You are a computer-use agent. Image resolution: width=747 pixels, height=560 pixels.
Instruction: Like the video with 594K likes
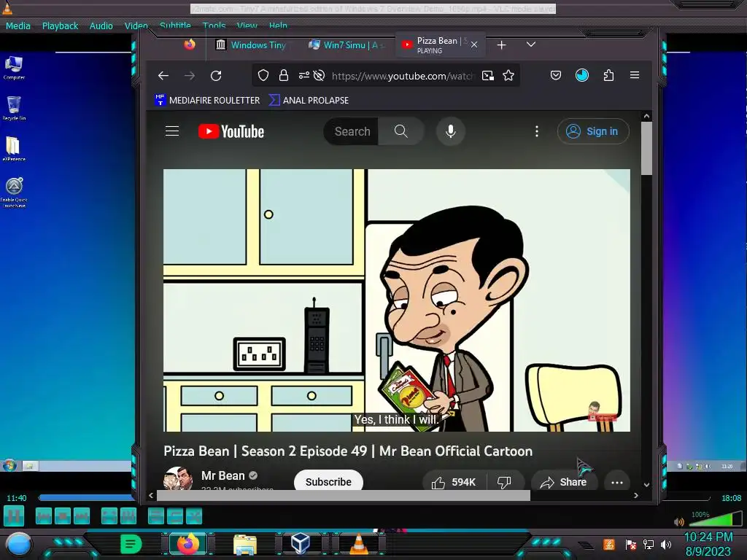pos(454,482)
